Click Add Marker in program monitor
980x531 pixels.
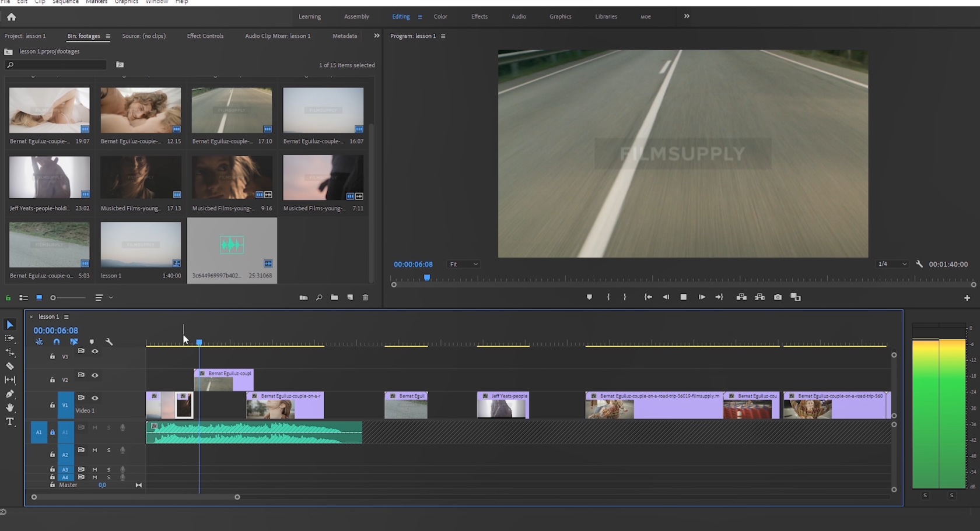[x=589, y=297]
